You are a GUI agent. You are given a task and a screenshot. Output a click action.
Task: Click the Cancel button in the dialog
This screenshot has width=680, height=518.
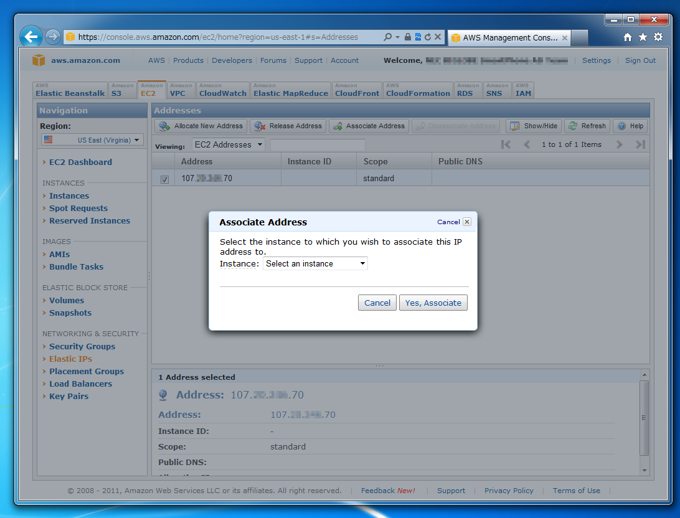377,303
